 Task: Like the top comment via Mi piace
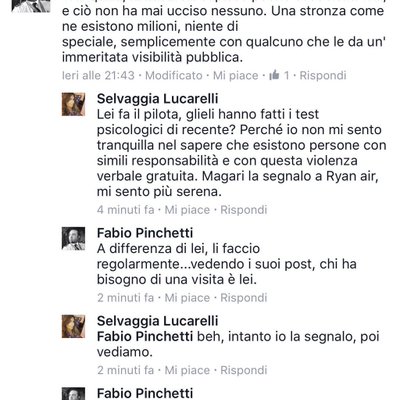click(x=236, y=75)
